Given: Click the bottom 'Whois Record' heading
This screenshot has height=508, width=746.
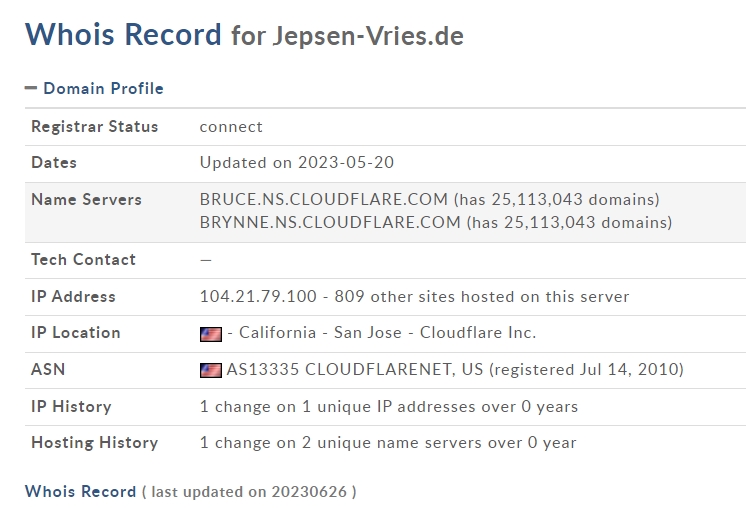Looking at the screenshot, I should [x=80, y=491].
